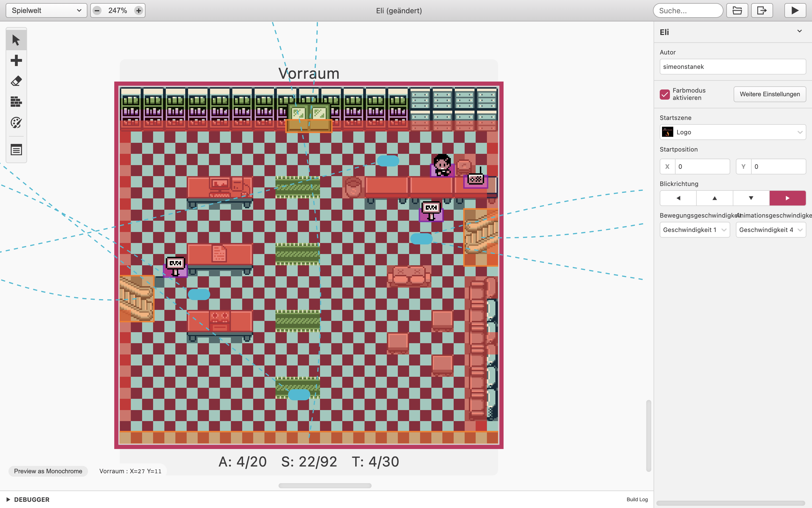This screenshot has width=812, height=508.
Task: Click the blue trigger near Eli
Action: tap(388, 161)
